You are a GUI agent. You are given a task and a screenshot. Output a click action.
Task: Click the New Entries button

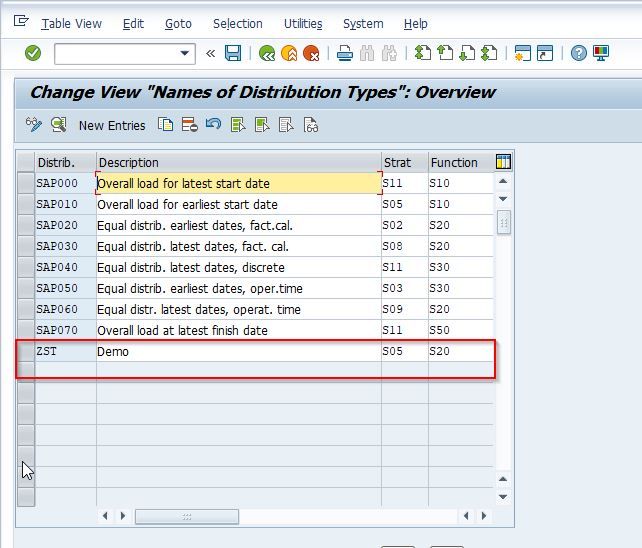pos(112,125)
